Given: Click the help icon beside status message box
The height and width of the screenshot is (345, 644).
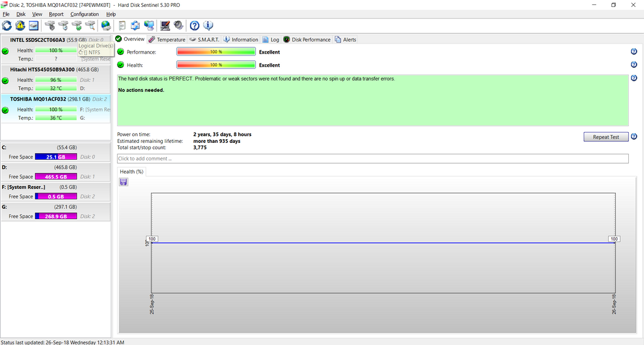Looking at the screenshot, I should [634, 78].
